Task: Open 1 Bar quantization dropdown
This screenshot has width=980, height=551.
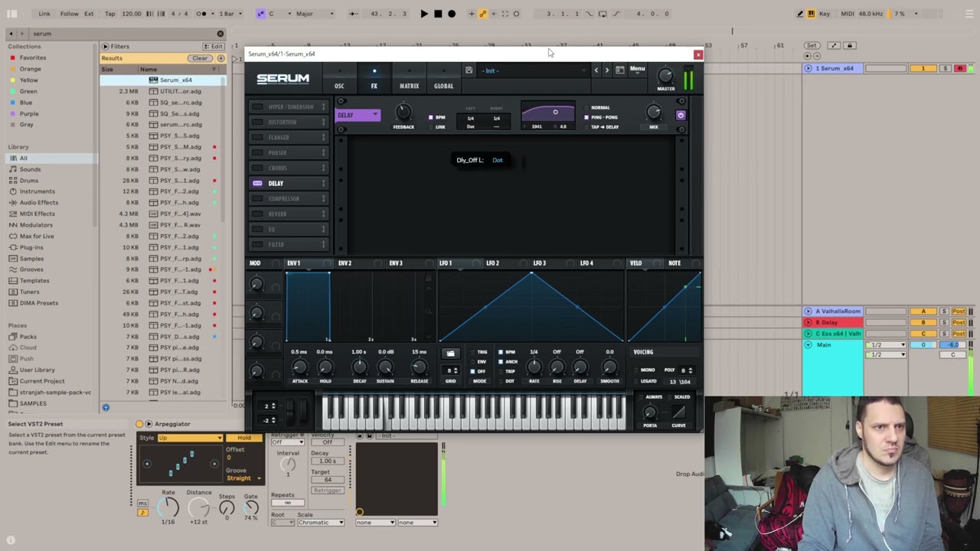Action: point(230,14)
